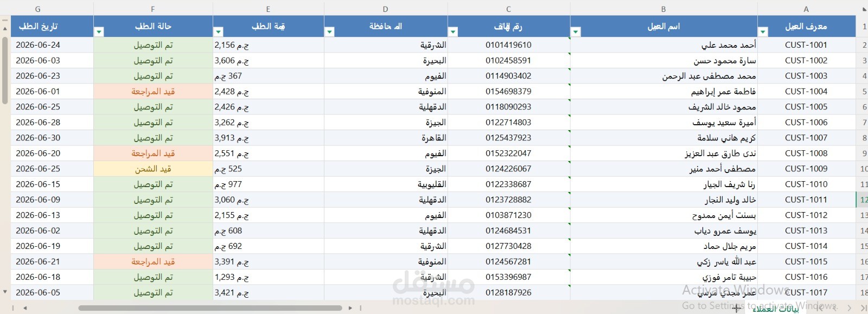Click the horizontal scrollbar thumb

tap(210, 308)
